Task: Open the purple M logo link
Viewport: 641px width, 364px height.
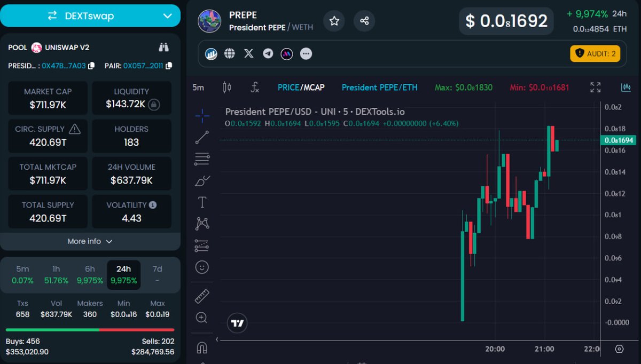Action: 287,53
